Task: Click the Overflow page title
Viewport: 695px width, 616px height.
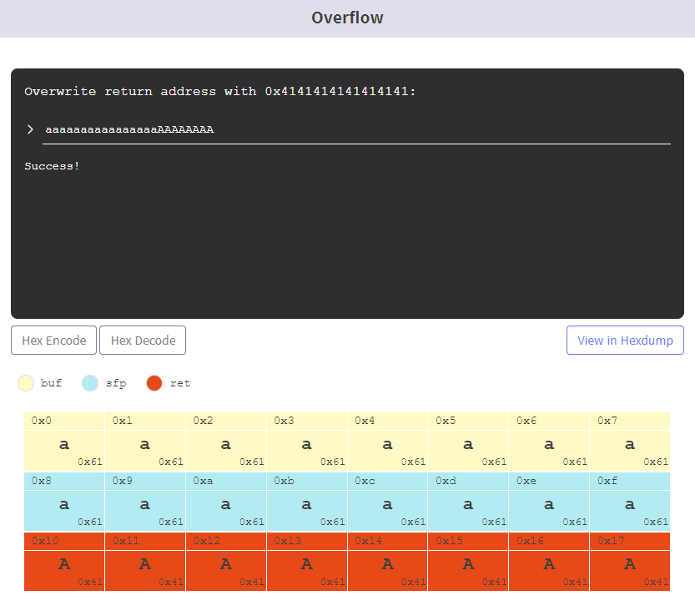Action: (347, 18)
